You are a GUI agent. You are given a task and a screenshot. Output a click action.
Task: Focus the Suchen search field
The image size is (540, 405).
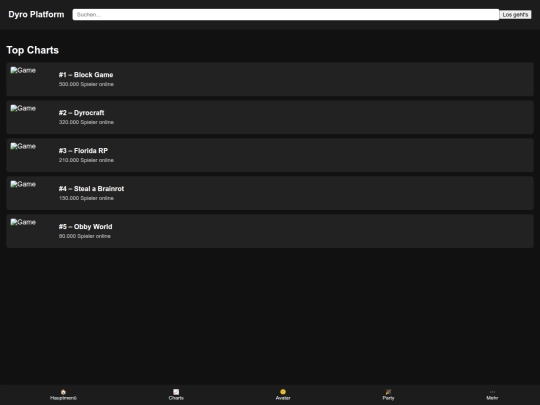[285, 14]
